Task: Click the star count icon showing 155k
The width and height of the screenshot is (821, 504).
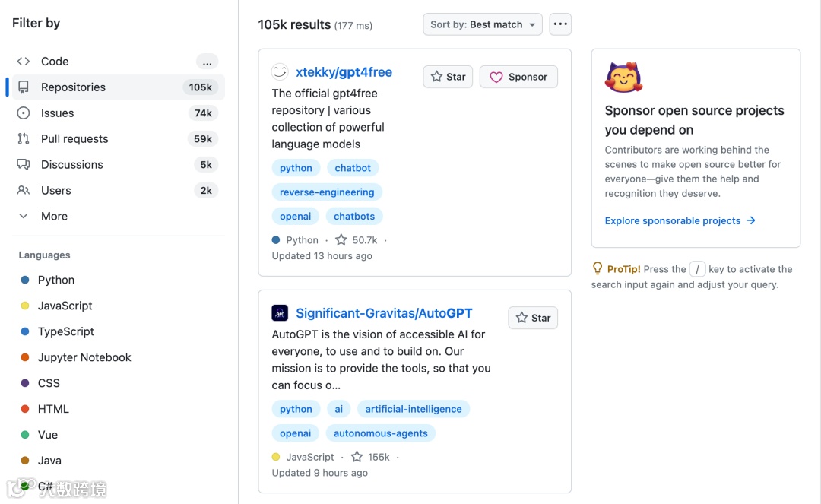Action: pyautogui.click(x=357, y=457)
